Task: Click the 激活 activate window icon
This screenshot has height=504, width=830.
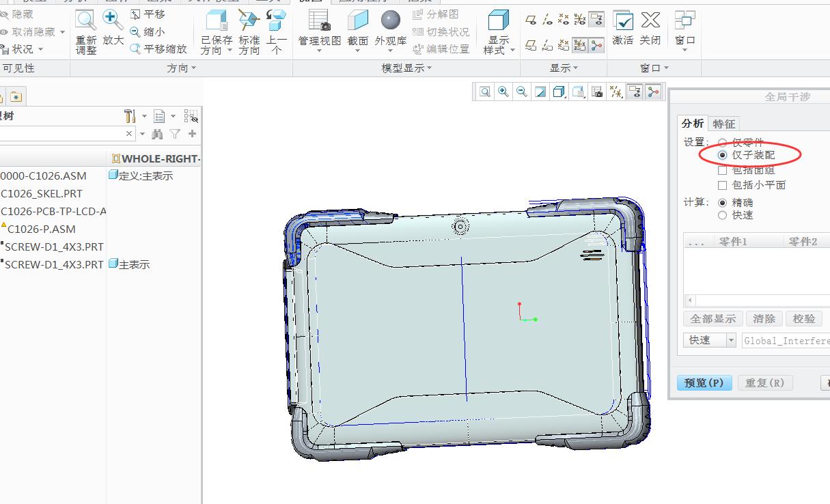Action: click(622, 20)
